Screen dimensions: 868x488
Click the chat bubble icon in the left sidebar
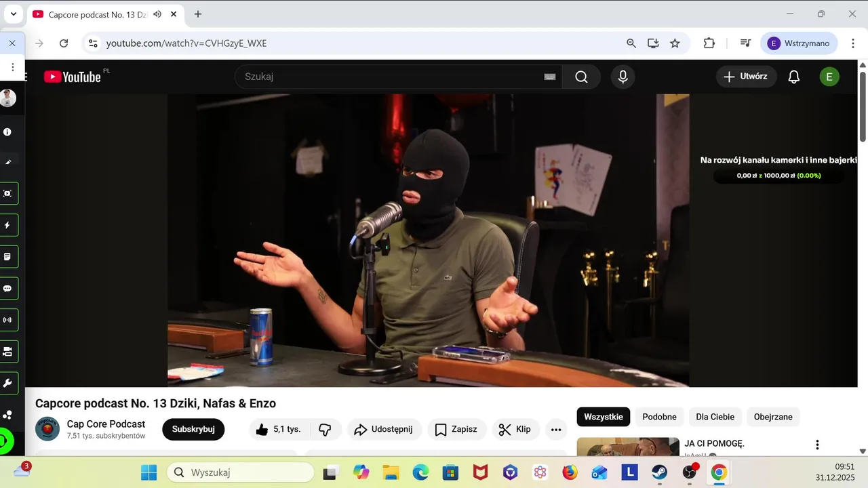coord(7,288)
